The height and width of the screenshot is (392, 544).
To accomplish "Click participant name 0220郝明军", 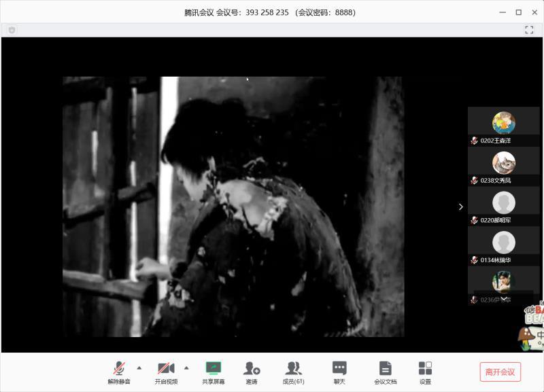I will pyautogui.click(x=496, y=220).
